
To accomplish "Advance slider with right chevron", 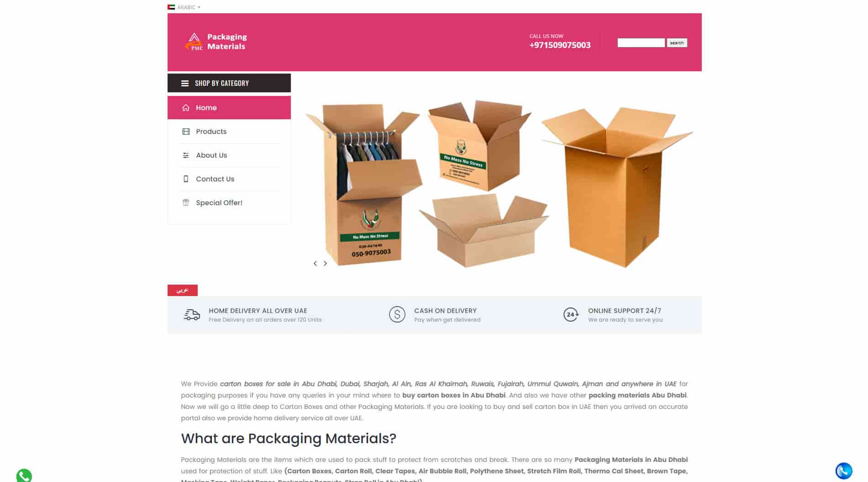I will [x=325, y=264].
